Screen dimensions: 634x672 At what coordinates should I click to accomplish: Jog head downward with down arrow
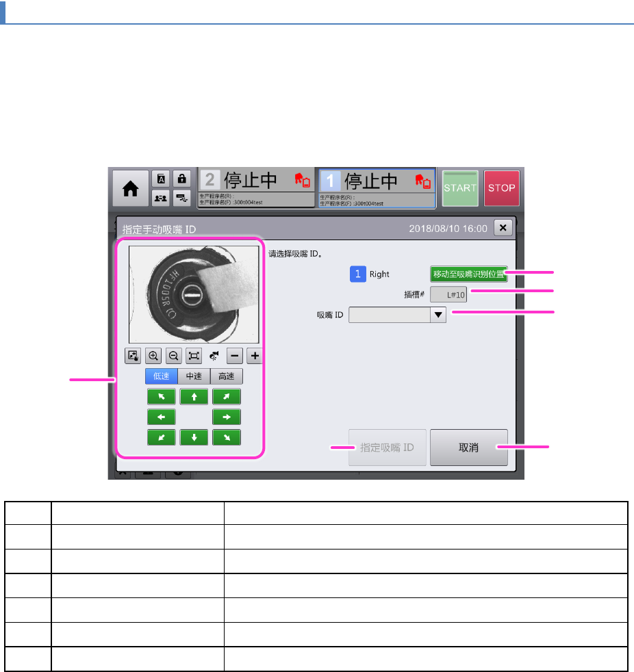pyautogui.click(x=194, y=437)
